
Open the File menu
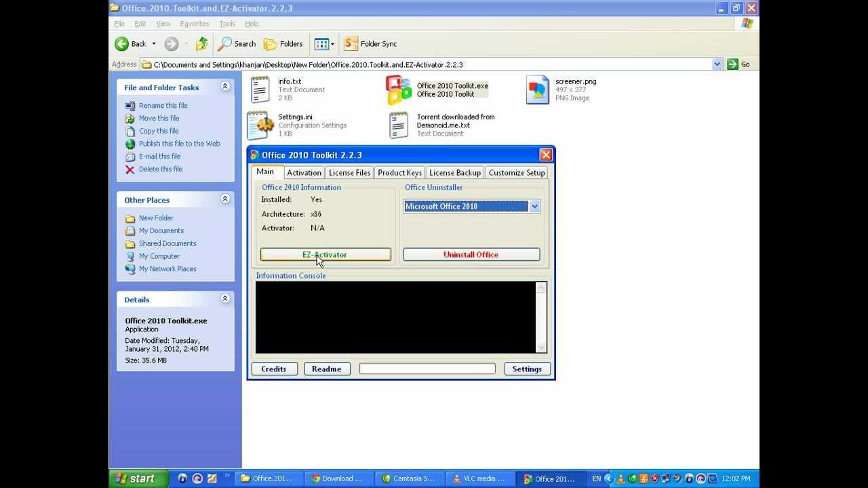(119, 24)
